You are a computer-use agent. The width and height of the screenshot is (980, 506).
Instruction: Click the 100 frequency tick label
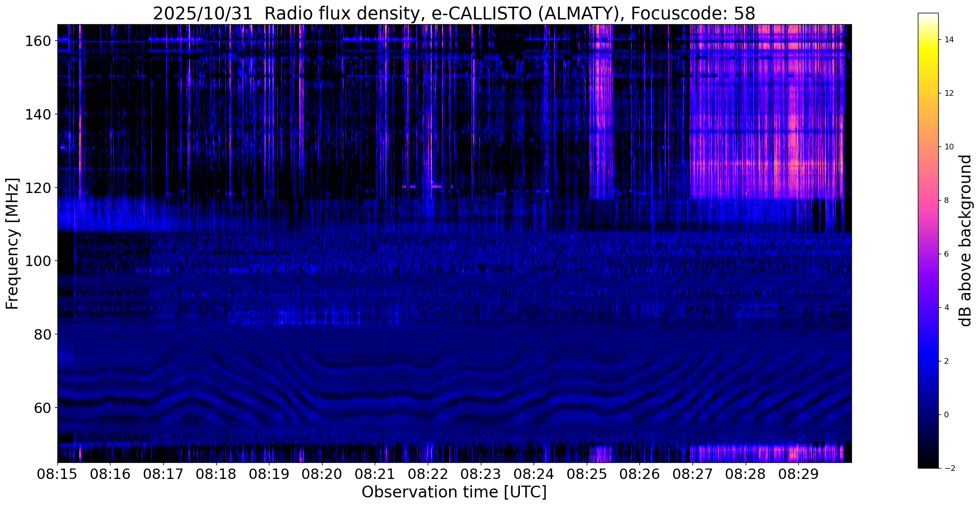[x=37, y=261]
